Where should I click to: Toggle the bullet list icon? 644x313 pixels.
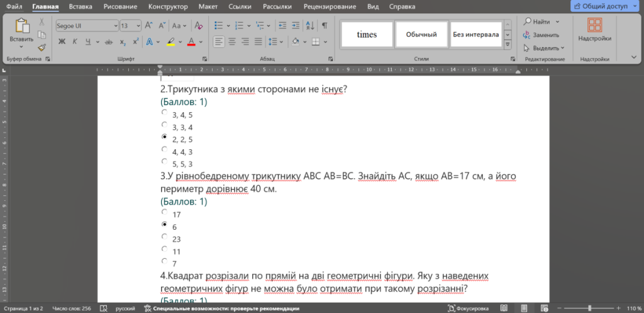pyautogui.click(x=219, y=25)
